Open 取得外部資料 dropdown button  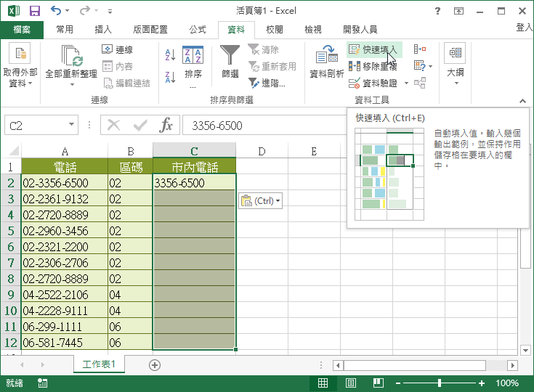click(x=20, y=65)
